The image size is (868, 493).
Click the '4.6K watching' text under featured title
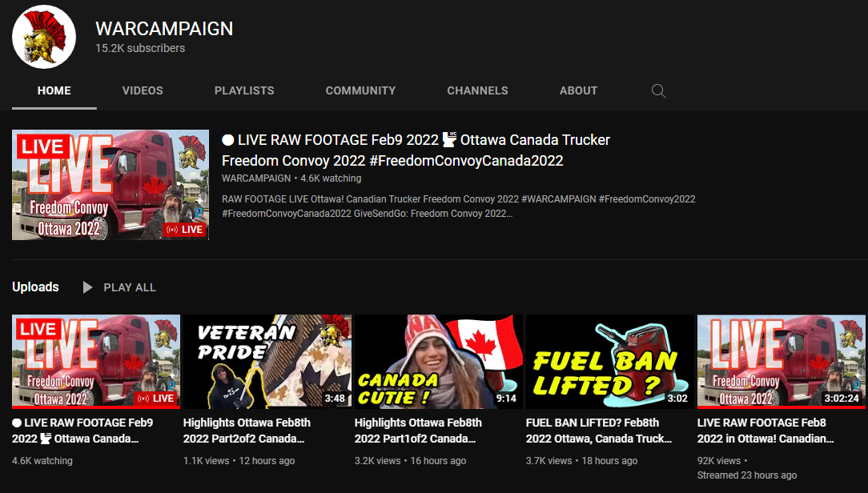[331, 178]
